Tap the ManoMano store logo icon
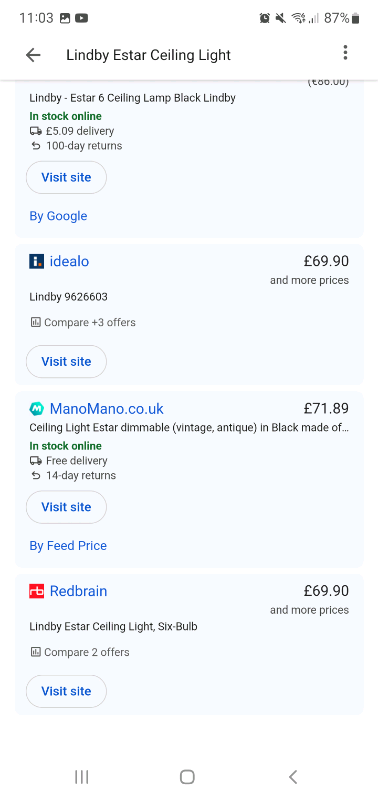Viewport: 378px width, 800px height. coord(37,409)
